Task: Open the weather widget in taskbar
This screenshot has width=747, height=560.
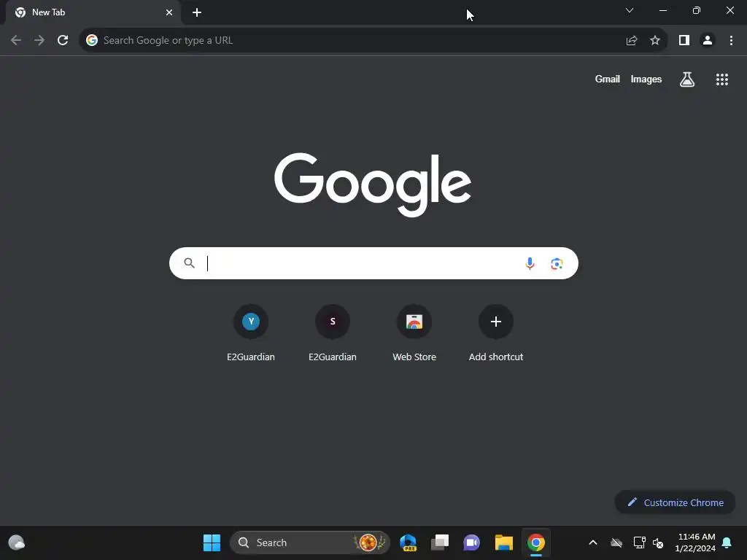Action: [17, 542]
